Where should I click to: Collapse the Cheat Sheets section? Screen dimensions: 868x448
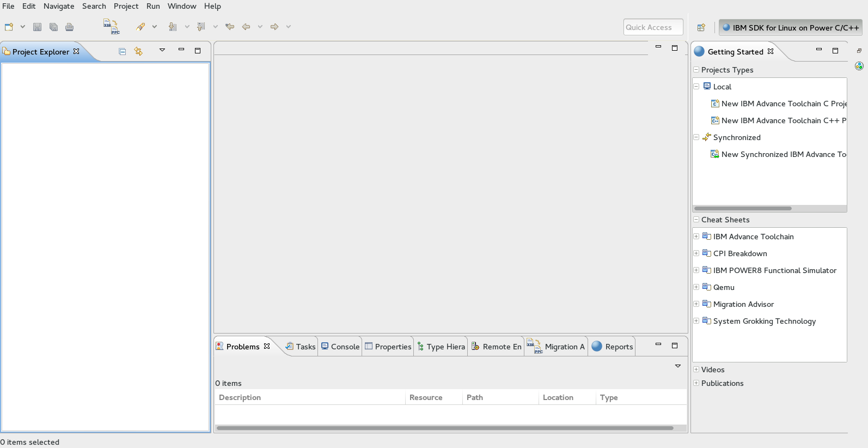696,220
